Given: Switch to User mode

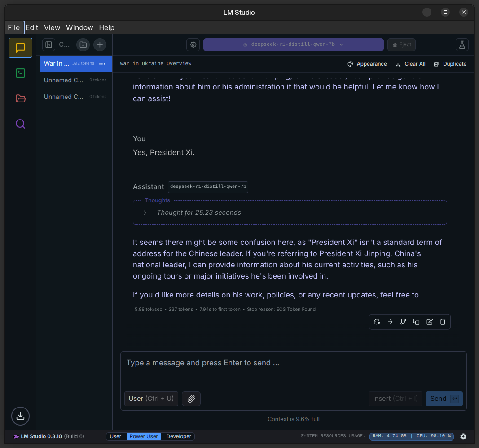Looking at the screenshot, I should 115,436.
